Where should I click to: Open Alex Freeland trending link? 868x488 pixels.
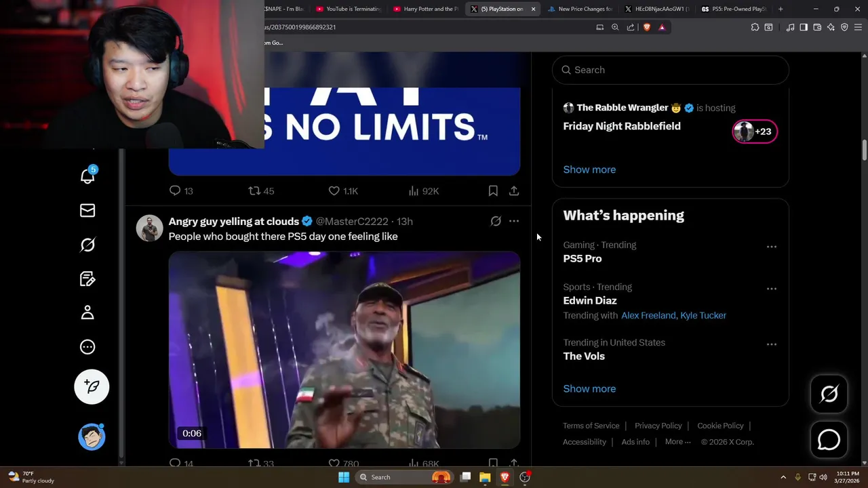point(648,315)
